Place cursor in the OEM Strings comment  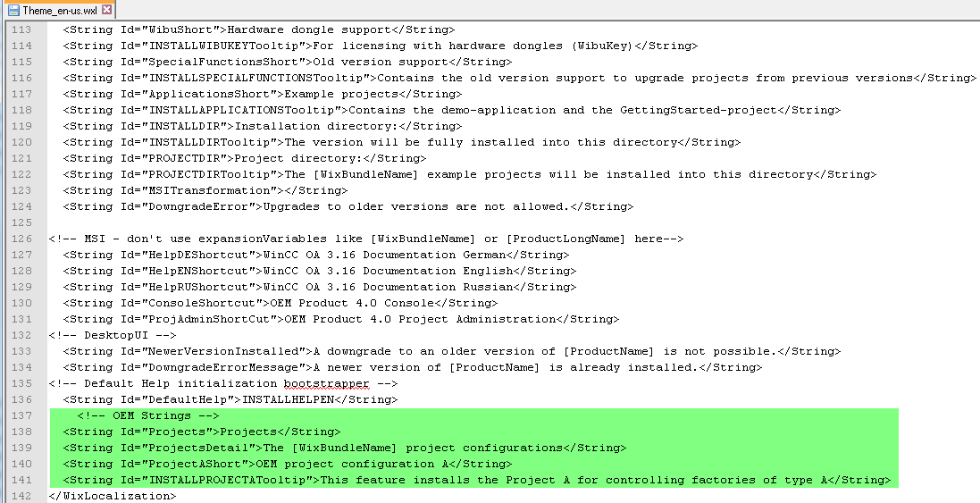click(x=148, y=415)
